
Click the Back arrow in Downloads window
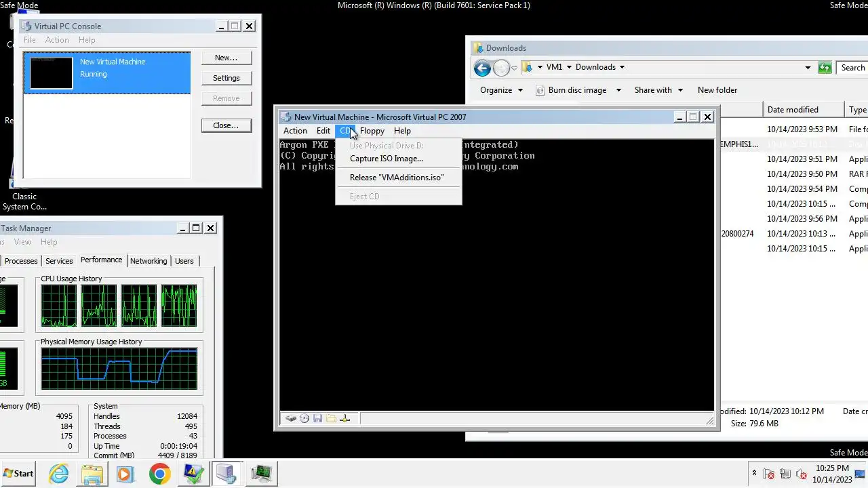(482, 67)
